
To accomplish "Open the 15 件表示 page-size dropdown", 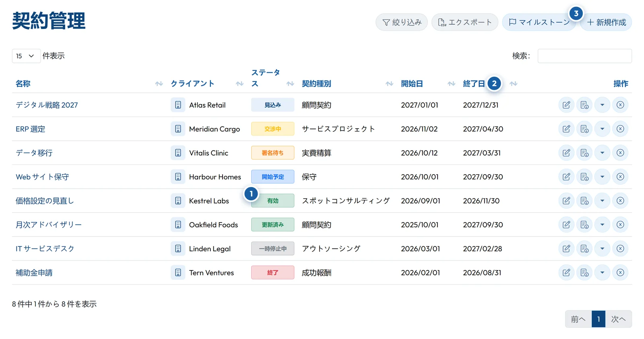I will pos(26,56).
